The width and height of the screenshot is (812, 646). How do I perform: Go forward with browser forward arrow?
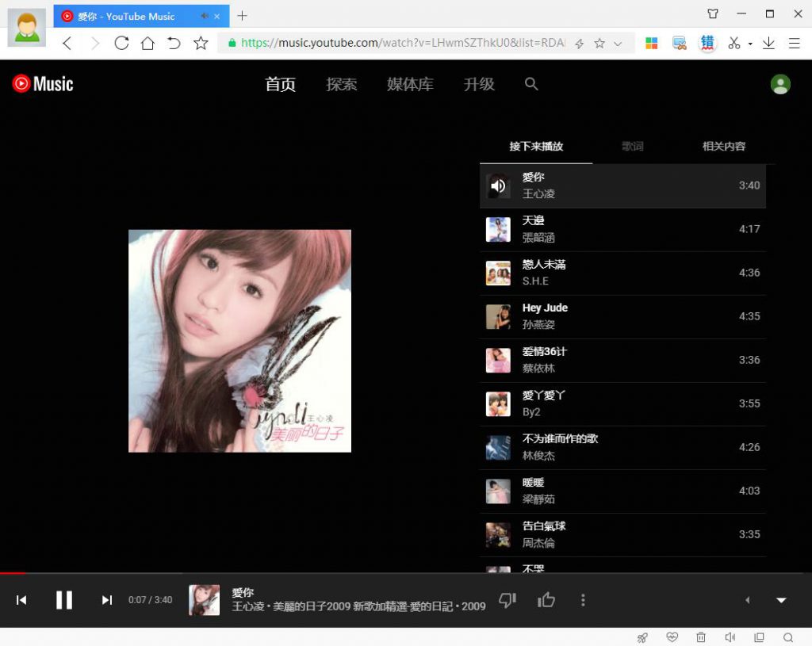point(95,43)
